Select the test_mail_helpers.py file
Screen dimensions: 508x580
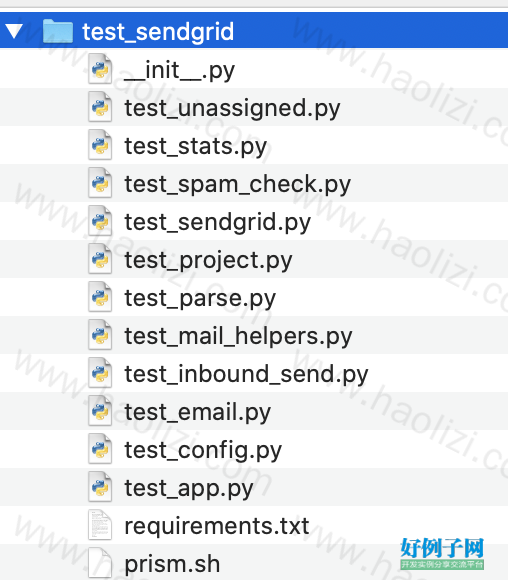coord(254,335)
